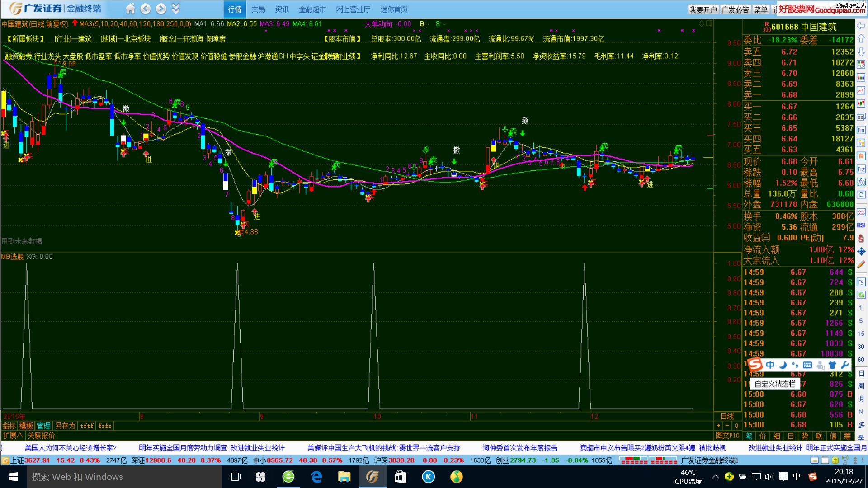Image resolution: width=868 pixels, height=488 pixels.
Task: Select the 价 tab in the quote panel
Action: coord(763,436)
